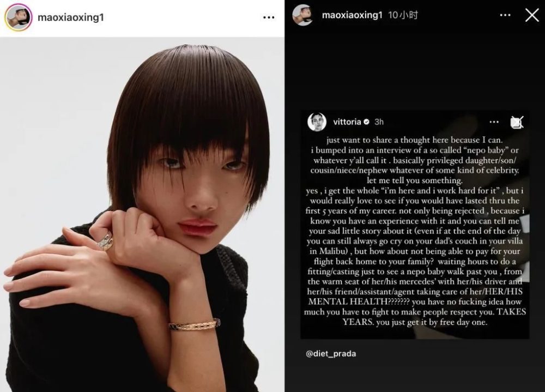
Task: Click the 10小时 story timestamp
Action: (x=403, y=15)
